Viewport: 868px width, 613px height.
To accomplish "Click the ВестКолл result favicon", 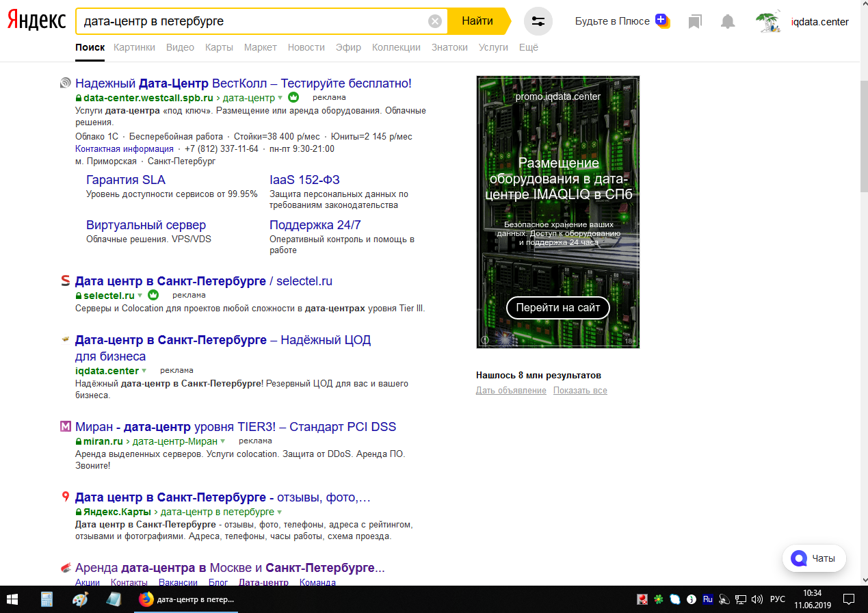I will point(66,83).
